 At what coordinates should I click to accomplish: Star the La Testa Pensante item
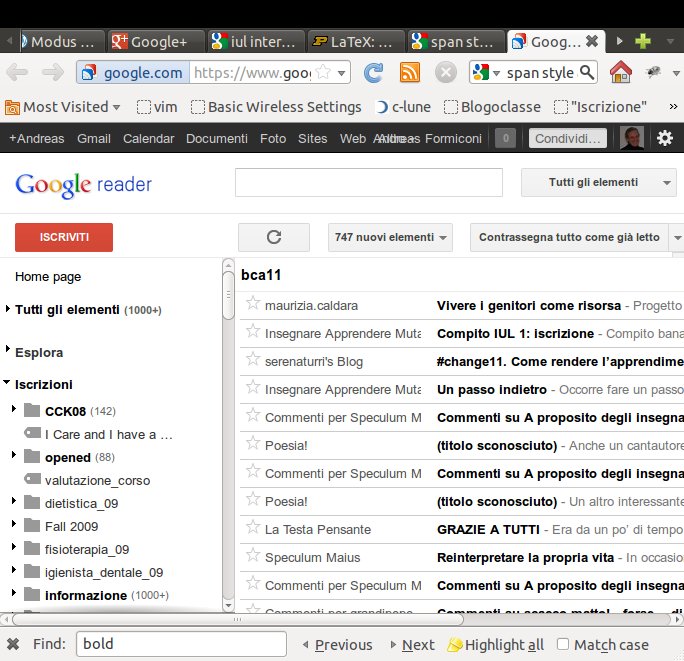pyautogui.click(x=253, y=527)
